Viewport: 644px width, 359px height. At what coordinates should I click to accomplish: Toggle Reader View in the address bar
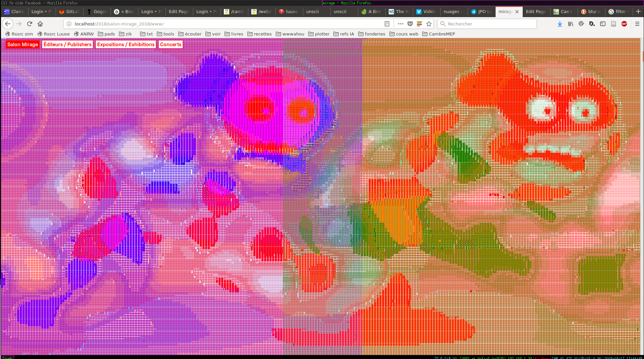387,24
